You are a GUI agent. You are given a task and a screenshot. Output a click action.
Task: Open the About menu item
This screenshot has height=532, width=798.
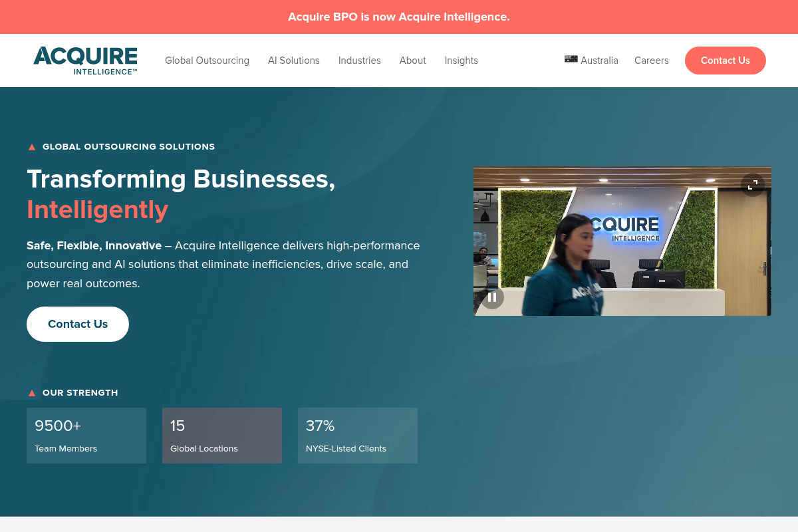(412, 61)
